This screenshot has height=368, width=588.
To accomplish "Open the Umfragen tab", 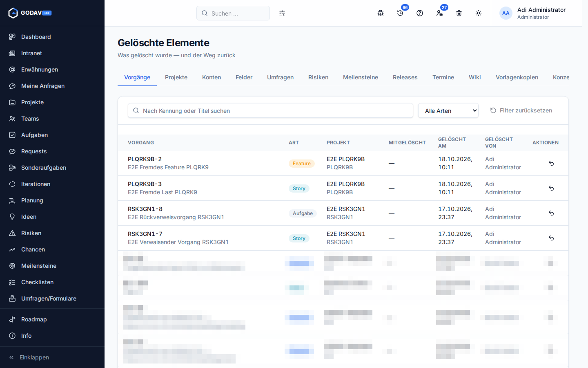I will pos(281,77).
